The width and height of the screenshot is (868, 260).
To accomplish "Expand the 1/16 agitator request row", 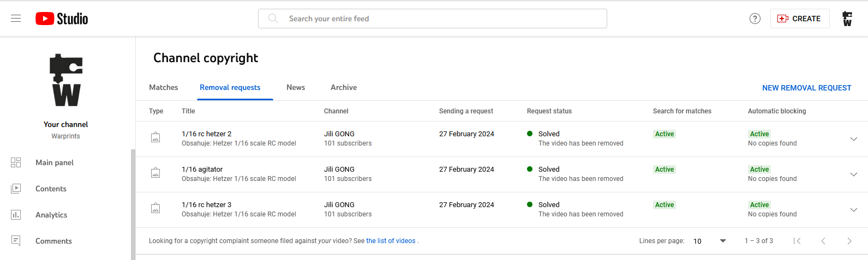I will (854, 174).
